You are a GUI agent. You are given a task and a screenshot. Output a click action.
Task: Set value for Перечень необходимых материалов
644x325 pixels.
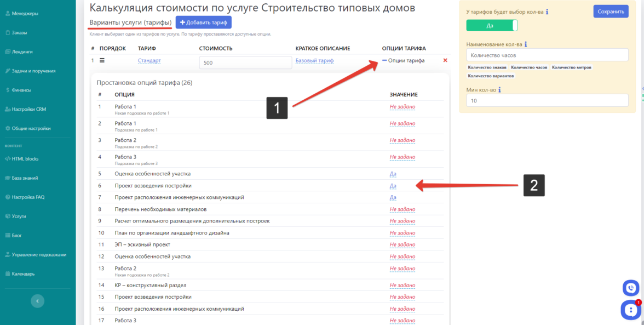pyautogui.click(x=402, y=209)
